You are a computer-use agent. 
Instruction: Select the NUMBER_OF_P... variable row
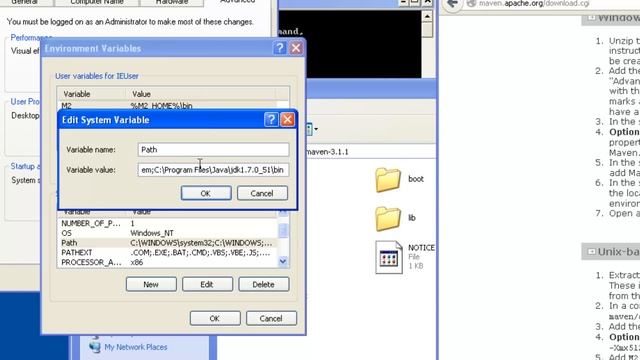click(x=168, y=223)
